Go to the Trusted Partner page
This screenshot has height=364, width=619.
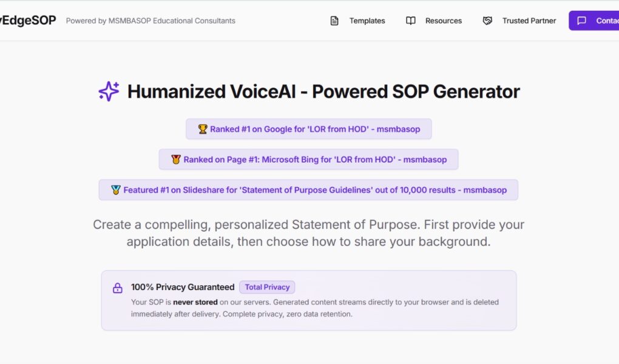click(529, 21)
